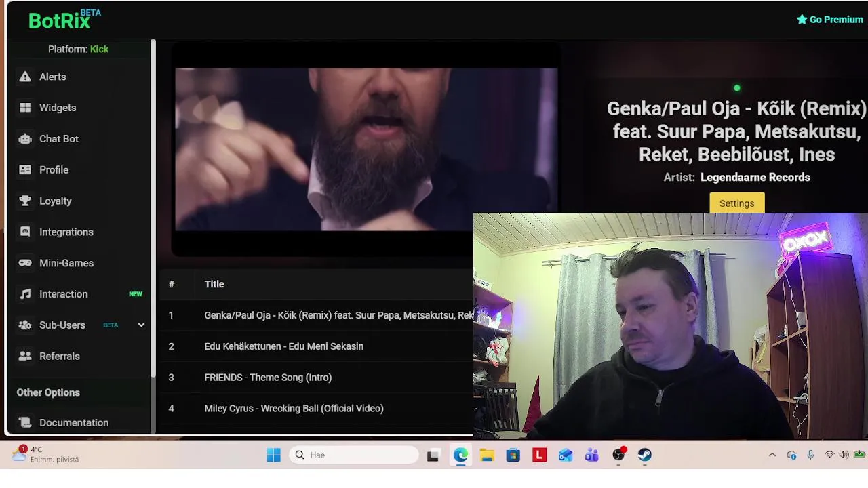
Task: Open the red L app on taskbar
Action: click(x=539, y=455)
